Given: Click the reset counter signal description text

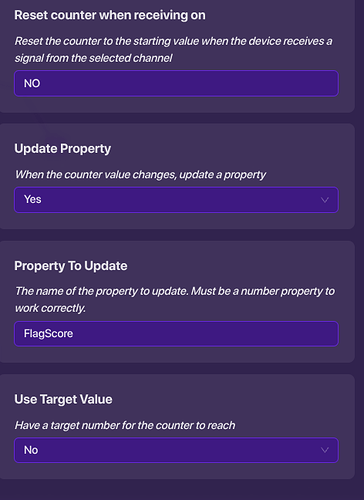Looking at the screenshot, I should (x=173, y=50).
